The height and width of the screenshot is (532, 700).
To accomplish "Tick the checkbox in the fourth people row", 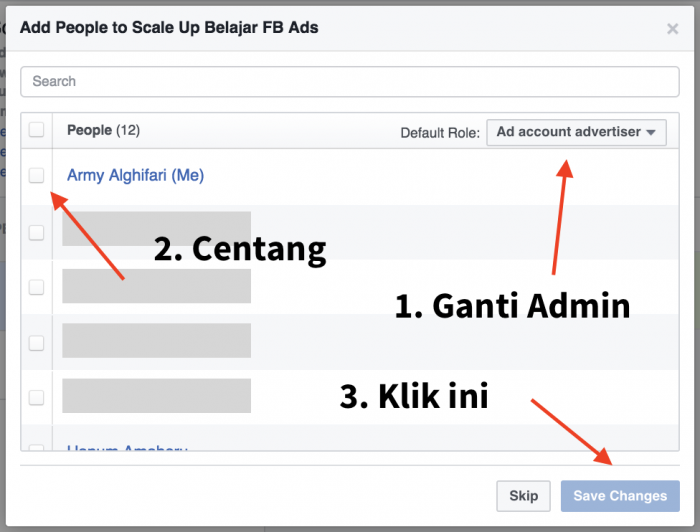I will click(36, 343).
